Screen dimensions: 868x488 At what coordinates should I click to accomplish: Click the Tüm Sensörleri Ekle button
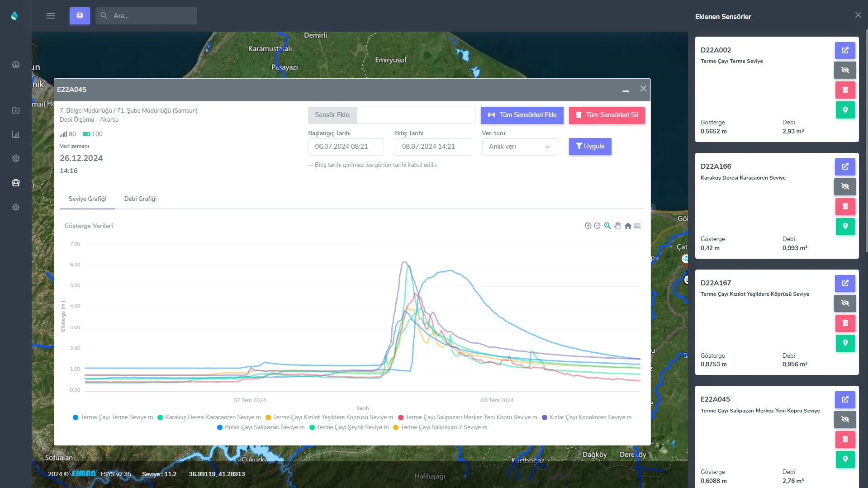coord(522,115)
